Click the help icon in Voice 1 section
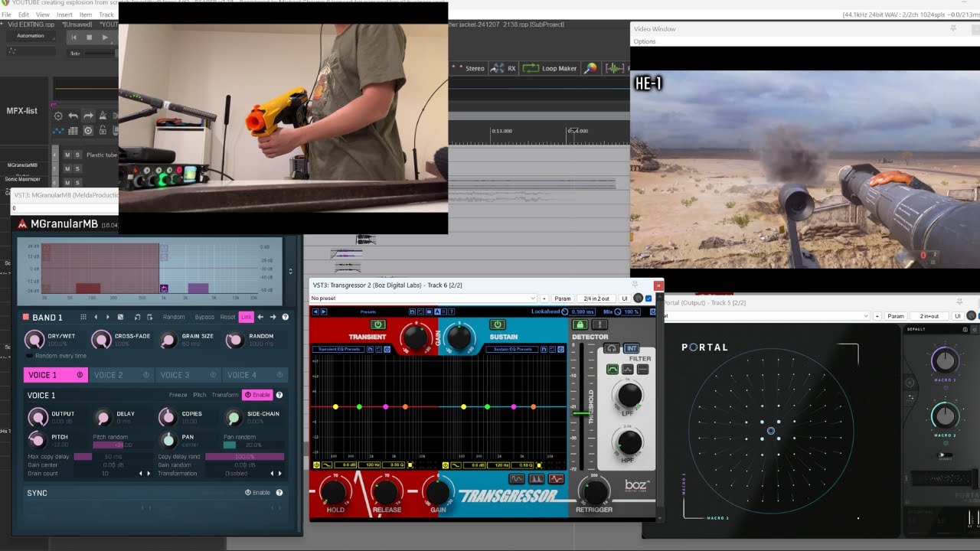Viewport: 980px width, 551px height. point(279,395)
